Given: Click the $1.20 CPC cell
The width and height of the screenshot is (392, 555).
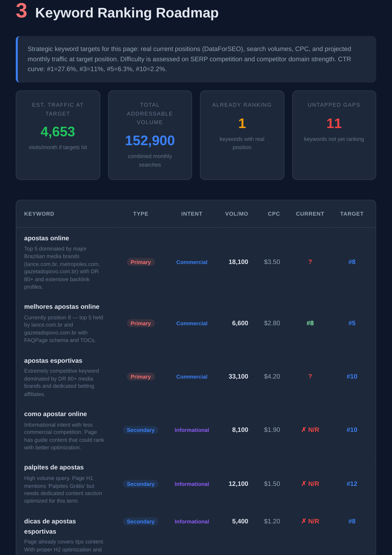Looking at the screenshot, I should coord(272,521).
